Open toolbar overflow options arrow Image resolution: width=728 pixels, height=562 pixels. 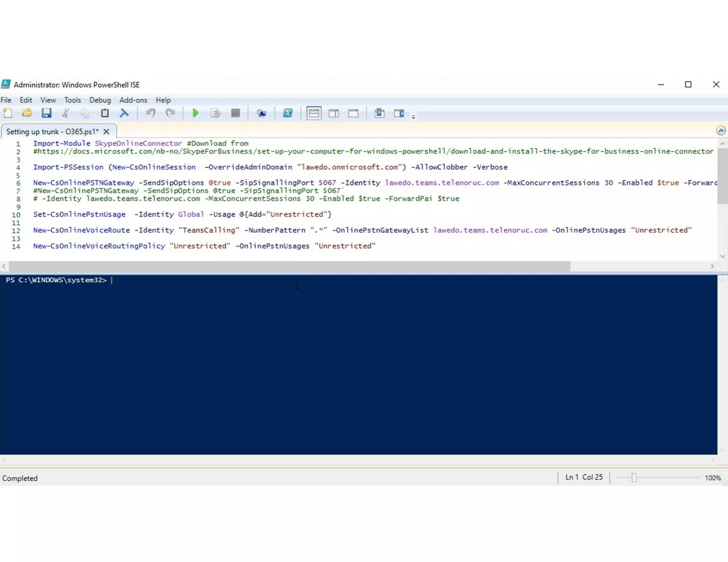point(413,117)
